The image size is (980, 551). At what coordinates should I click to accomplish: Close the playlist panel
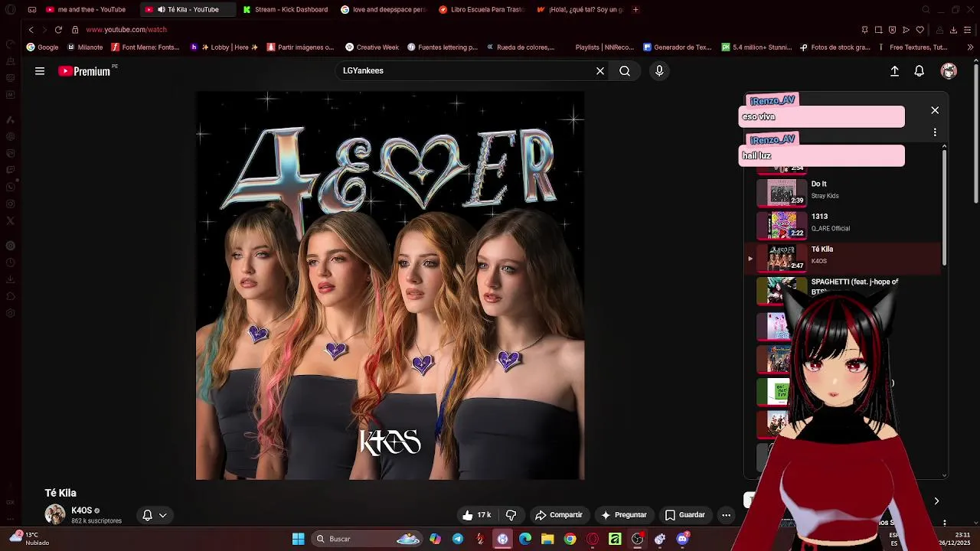coord(935,110)
